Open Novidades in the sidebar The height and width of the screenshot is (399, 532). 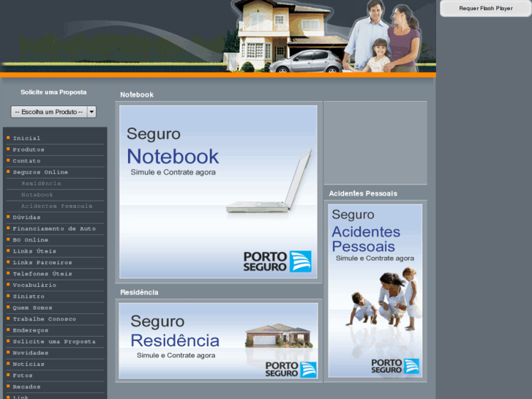click(x=31, y=353)
